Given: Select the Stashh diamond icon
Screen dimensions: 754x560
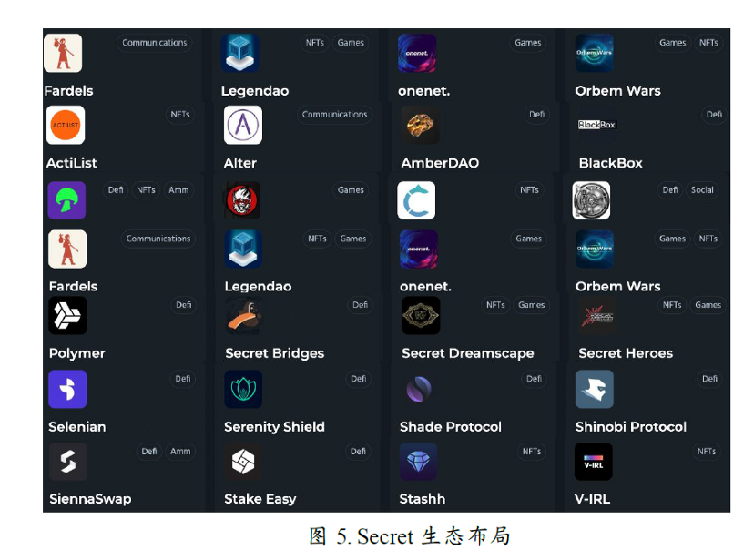Looking at the screenshot, I should 418,462.
